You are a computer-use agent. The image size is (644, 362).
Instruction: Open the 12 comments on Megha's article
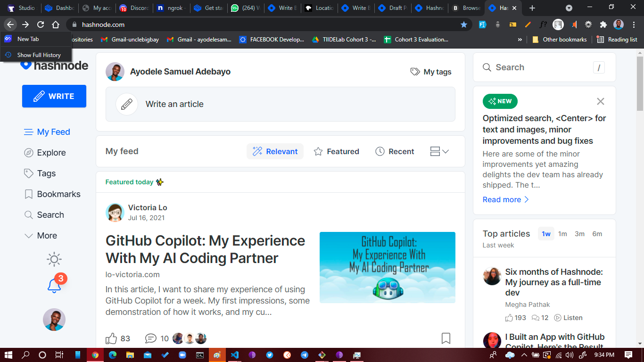540,318
